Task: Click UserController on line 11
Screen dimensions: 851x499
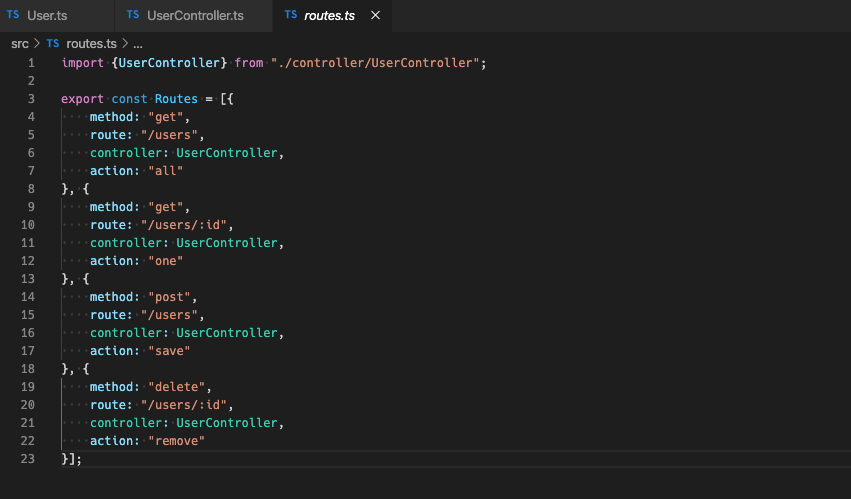Action: pos(227,243)
